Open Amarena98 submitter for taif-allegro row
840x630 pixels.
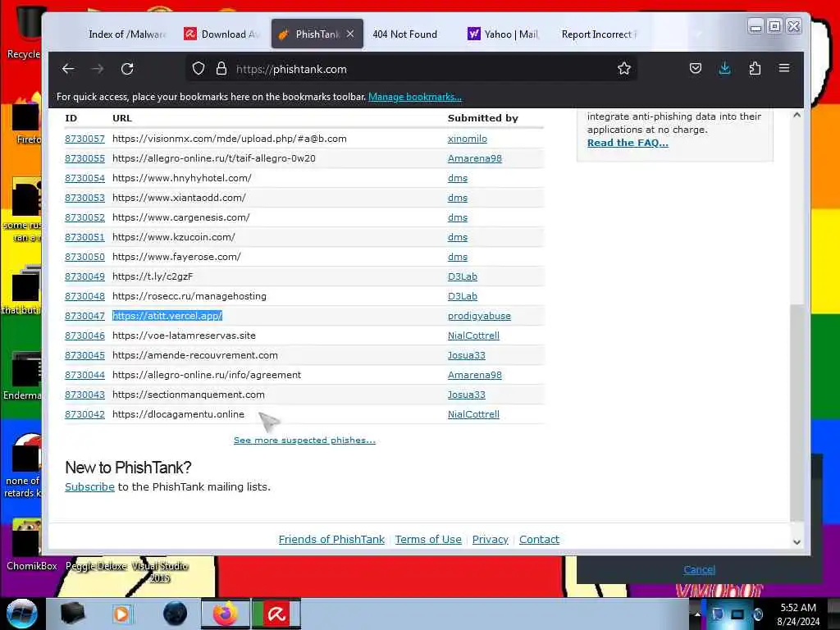tap(475, 158)
